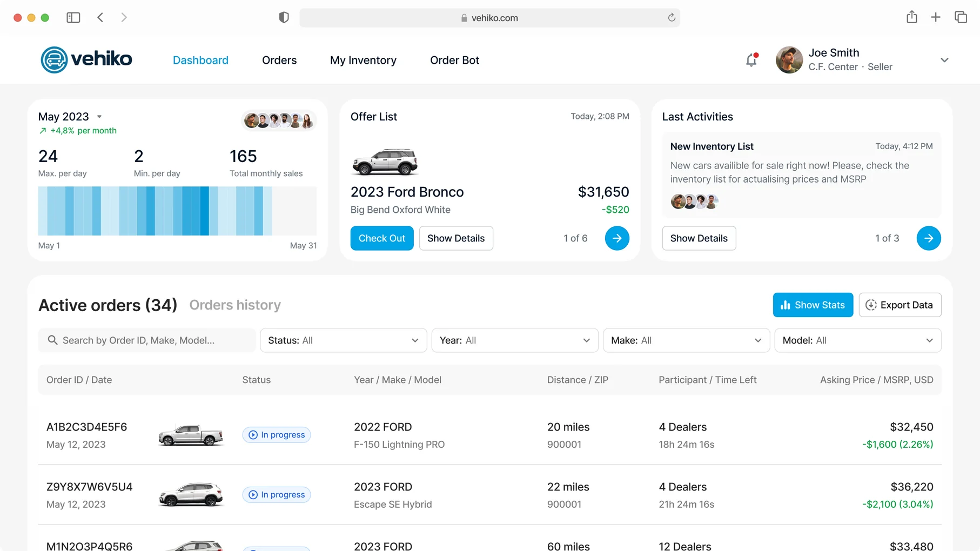This screenshot has width=980, height=551.
Task: Click the Joe Smith profile avatar
Action: [x=789, y=60]
